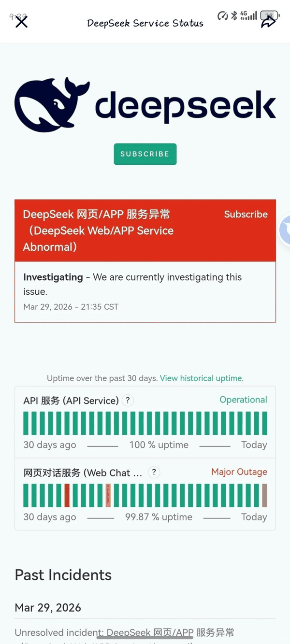The height and width of the screenshot is (644, 290).
Task: Select today's rightmost bar in Web Chat uptime
Action: click(x=264, y=495)
